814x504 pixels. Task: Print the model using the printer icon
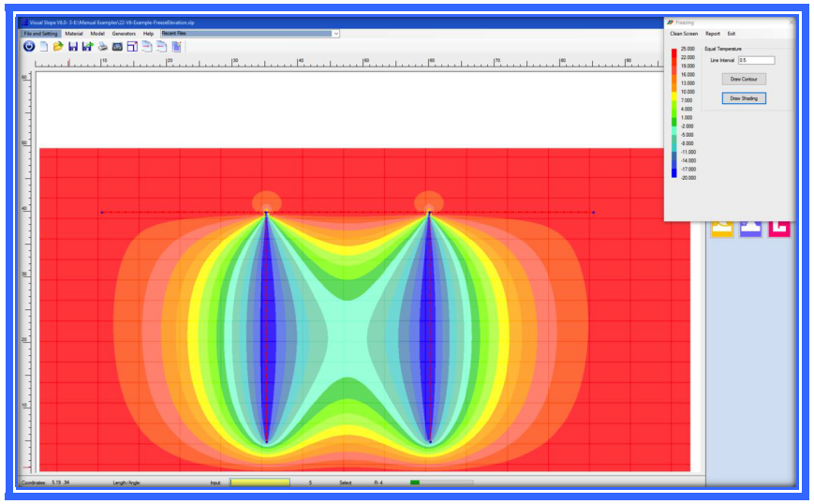point(103,46)
